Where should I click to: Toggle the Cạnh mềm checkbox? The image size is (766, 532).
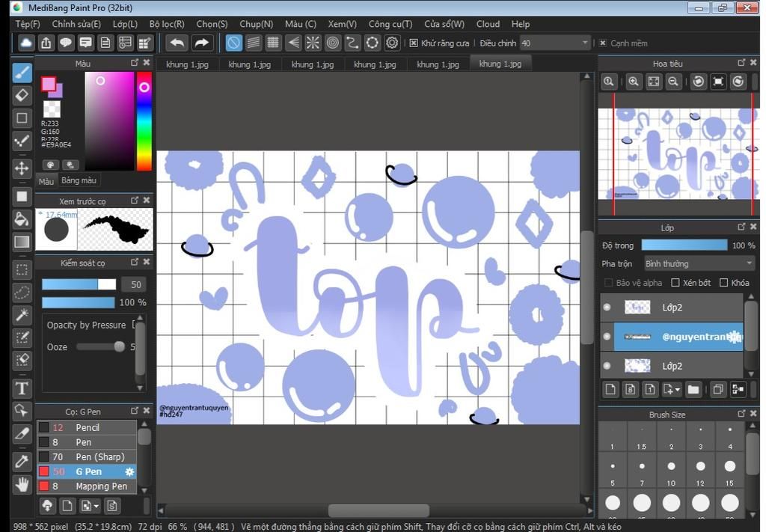click(x=603, y=43)
